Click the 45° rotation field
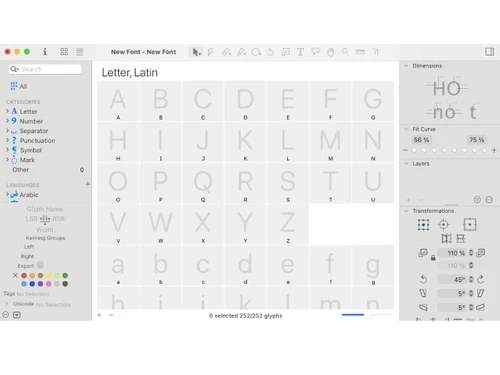The height and width of the screenshot is (375, 500). 452,279
